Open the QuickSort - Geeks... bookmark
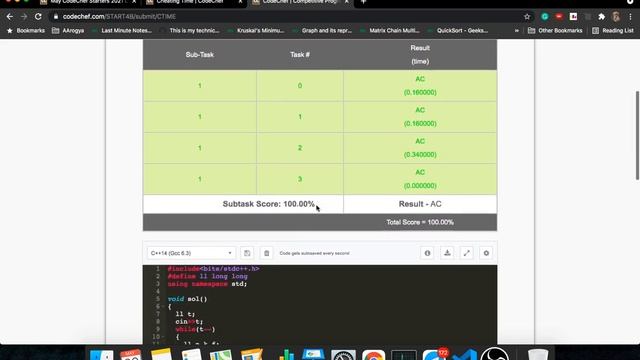Image resolution: width=640 pixels, height=360 pixels. pos(458,31)
